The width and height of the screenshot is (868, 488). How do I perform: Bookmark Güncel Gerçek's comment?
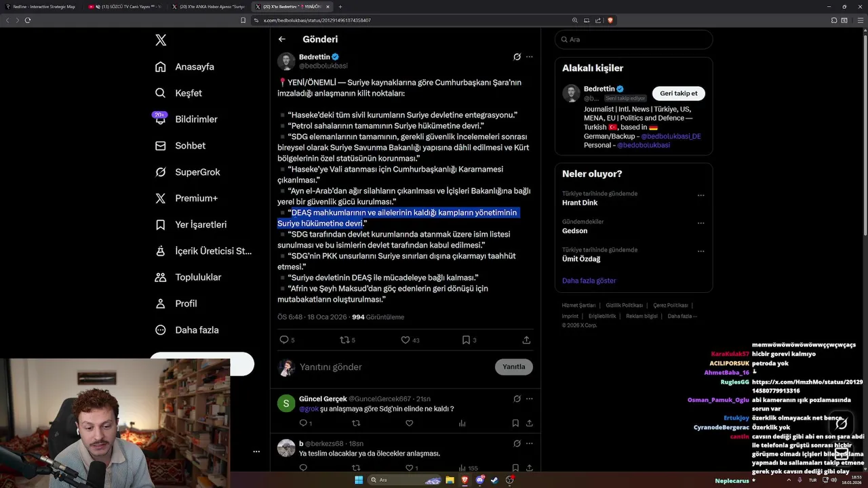coord(515,423)
